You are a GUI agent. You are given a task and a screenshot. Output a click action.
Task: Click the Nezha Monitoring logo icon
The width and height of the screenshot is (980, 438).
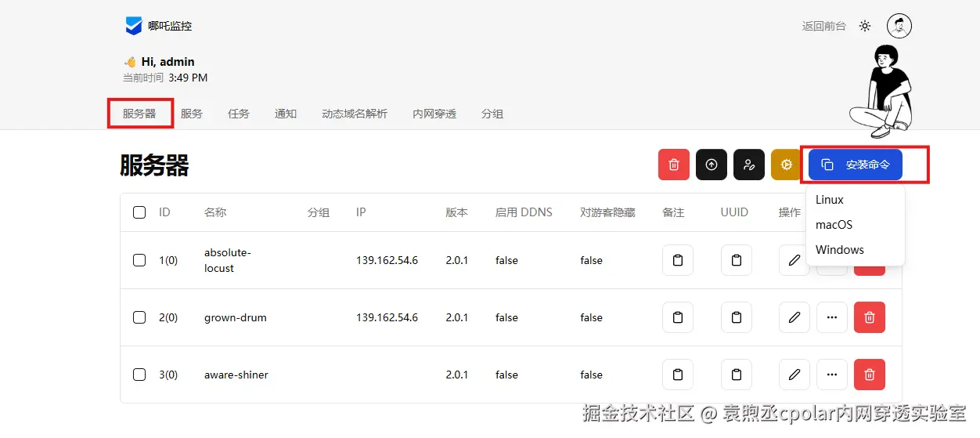pos(134,26)
